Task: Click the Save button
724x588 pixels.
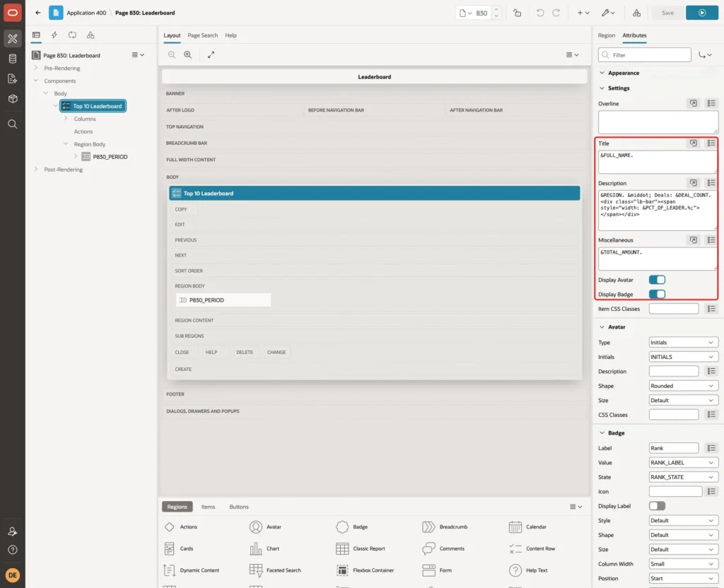Action: (x=667, y=13)
